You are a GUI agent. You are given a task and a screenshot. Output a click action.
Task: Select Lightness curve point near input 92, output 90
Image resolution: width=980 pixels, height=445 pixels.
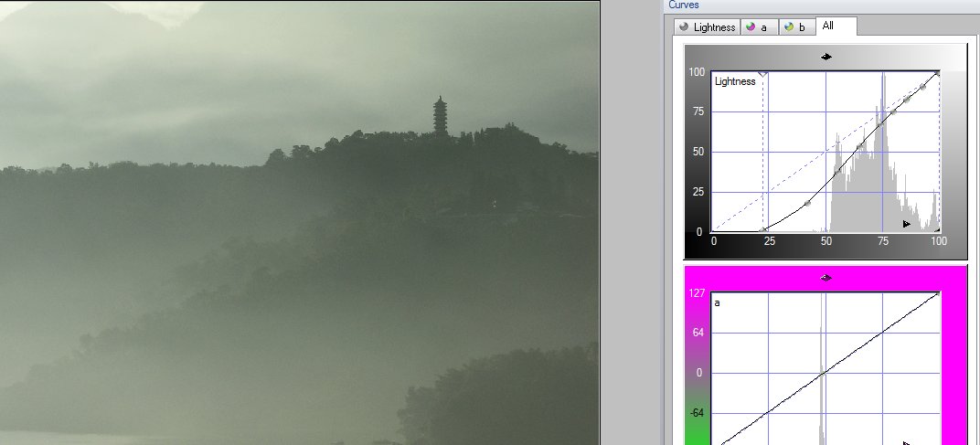click(922, 87)
